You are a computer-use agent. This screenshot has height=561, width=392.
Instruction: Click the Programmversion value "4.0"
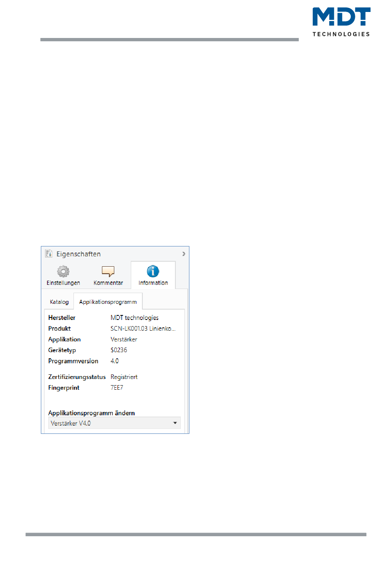coord(115,361)
